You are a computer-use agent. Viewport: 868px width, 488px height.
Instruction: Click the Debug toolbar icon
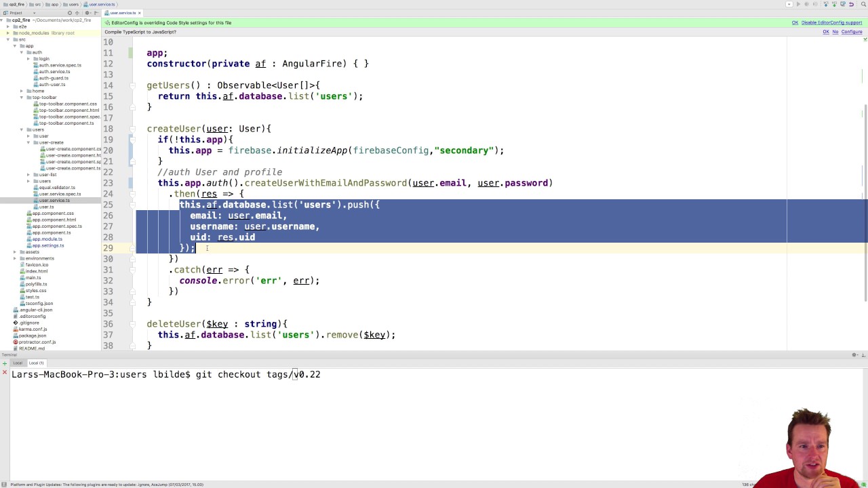coord(806,4)
